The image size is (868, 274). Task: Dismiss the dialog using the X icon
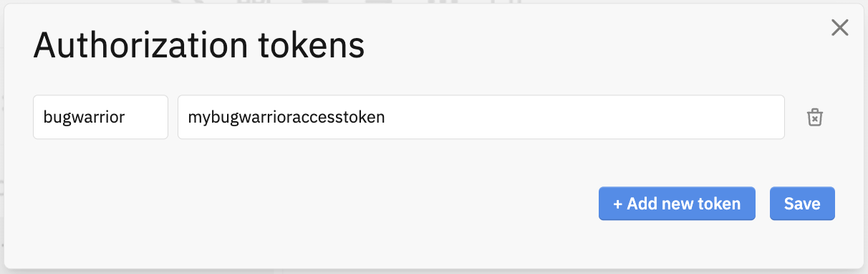839,28
